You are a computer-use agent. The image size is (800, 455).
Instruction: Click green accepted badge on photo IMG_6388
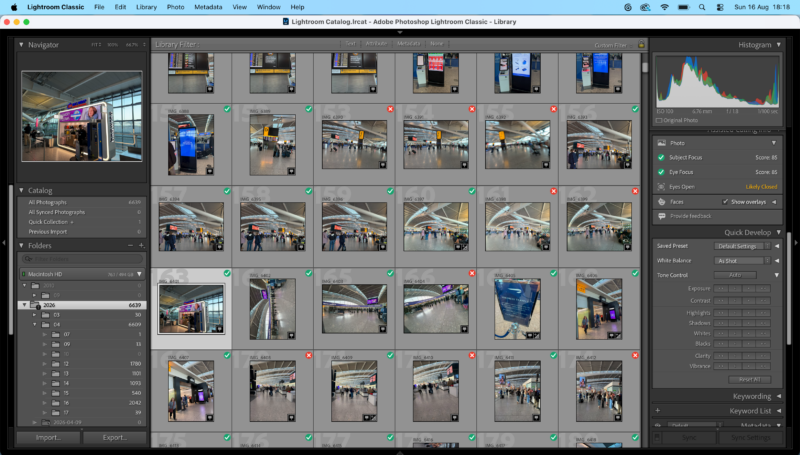click(227, 109)
